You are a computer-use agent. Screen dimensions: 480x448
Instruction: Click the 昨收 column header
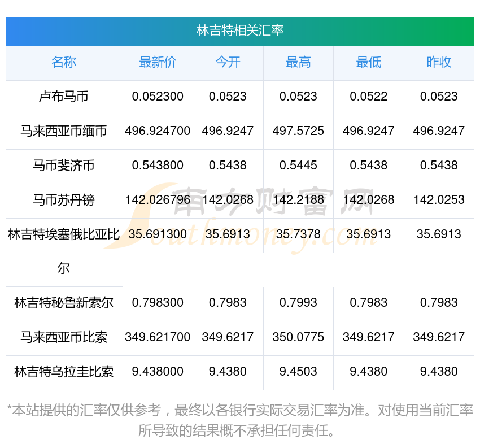click(439, 62)
